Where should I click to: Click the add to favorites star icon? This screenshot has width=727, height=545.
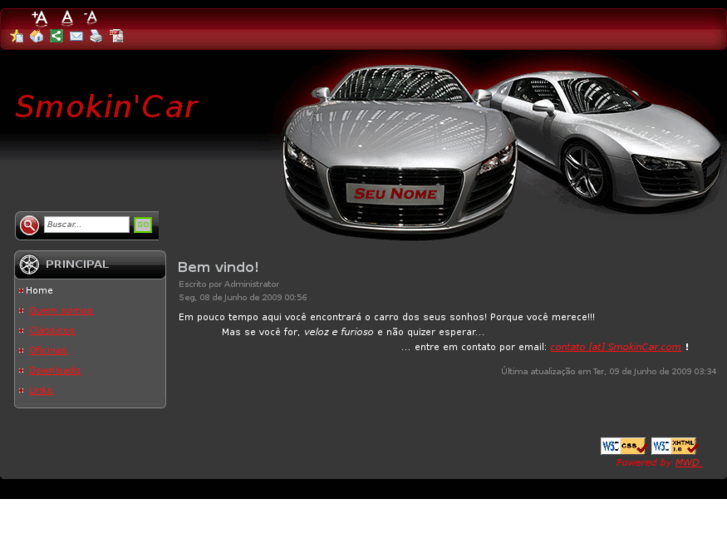(x=17, y=36)
